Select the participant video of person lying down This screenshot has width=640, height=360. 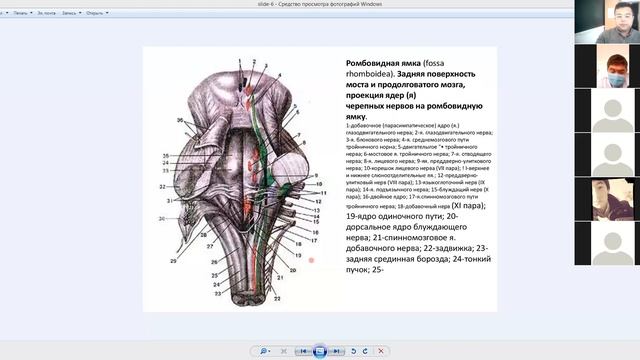pyautogui.click(x=607, y=199)
